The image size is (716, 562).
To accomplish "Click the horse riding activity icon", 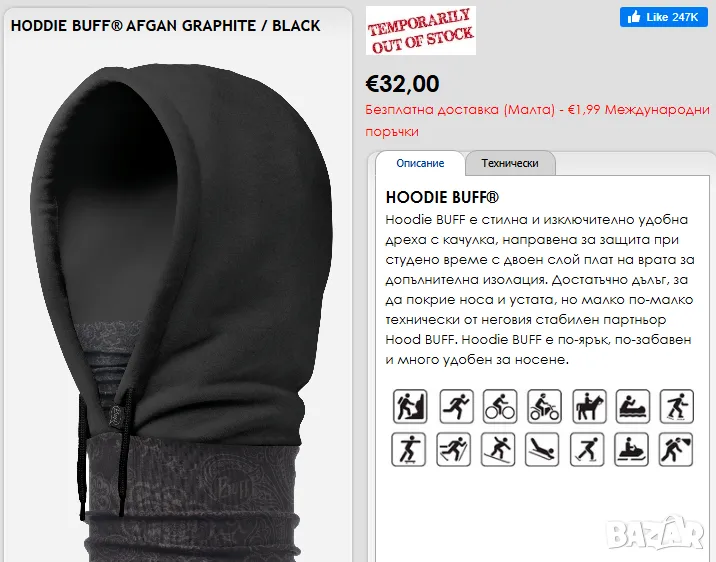I will pyautogui.click(x=589, y=406).
